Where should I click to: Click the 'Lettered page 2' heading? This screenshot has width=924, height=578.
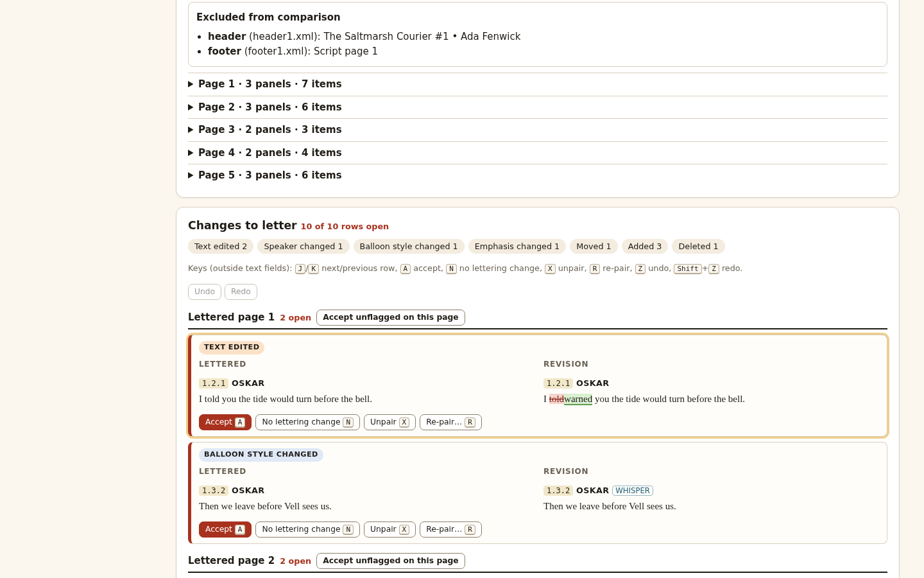(231, 561)
